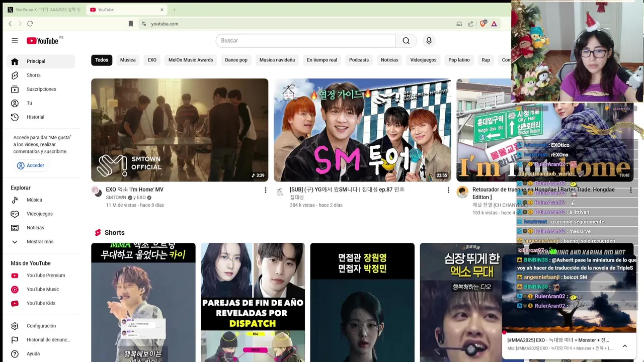The height and width of the screenshot is (362, 644).
Task: Click the [#MMA2025] EXO mini player title
Action: pyautogui.click(x=558, y=340)
